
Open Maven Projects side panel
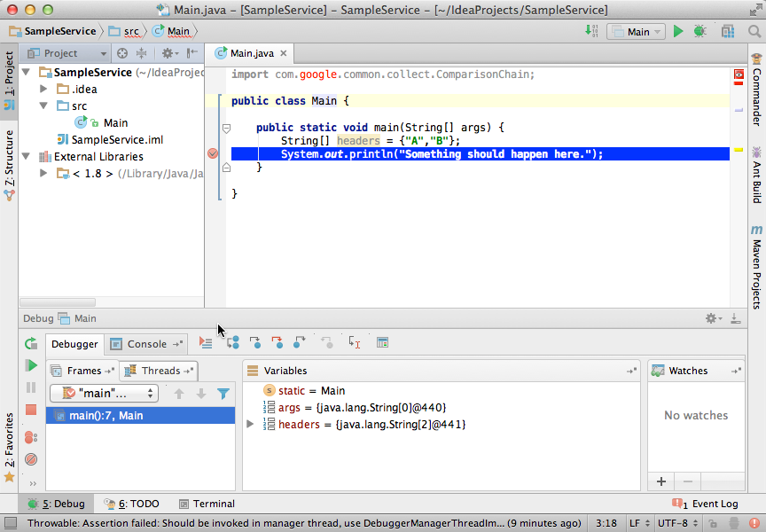(757, 267)
